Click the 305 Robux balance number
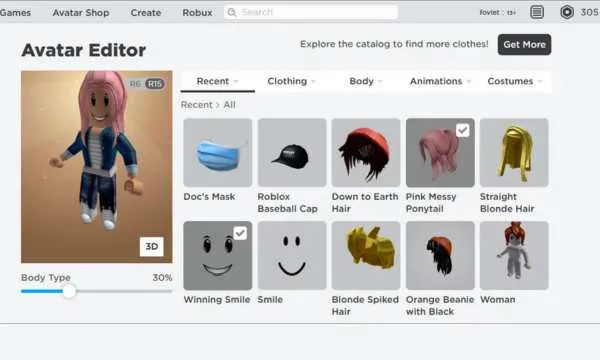This screenshot has width=600, height=360. click(x=590, y=12)
